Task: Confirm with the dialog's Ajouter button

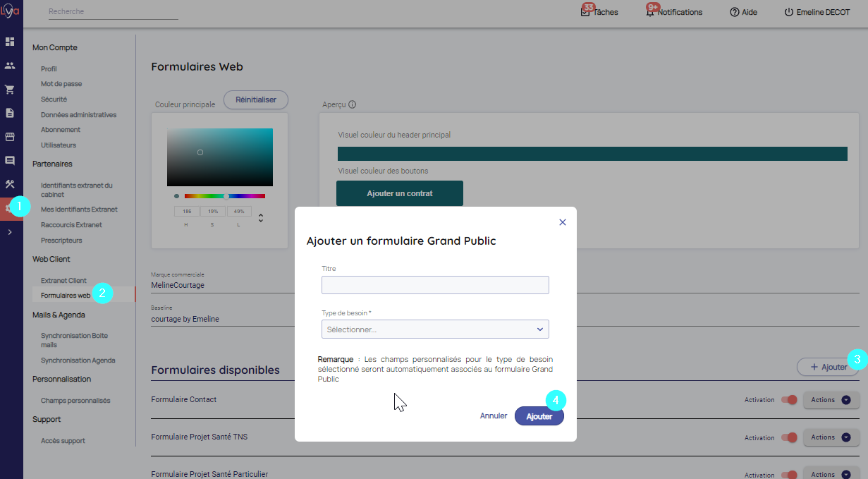Action: [539, 417]
